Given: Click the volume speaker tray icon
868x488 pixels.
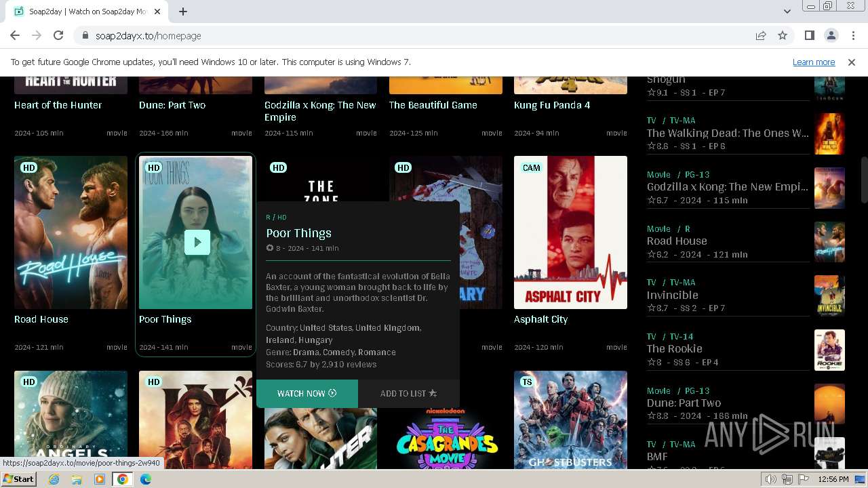Looking at the screenshot, I should [771, 479].
